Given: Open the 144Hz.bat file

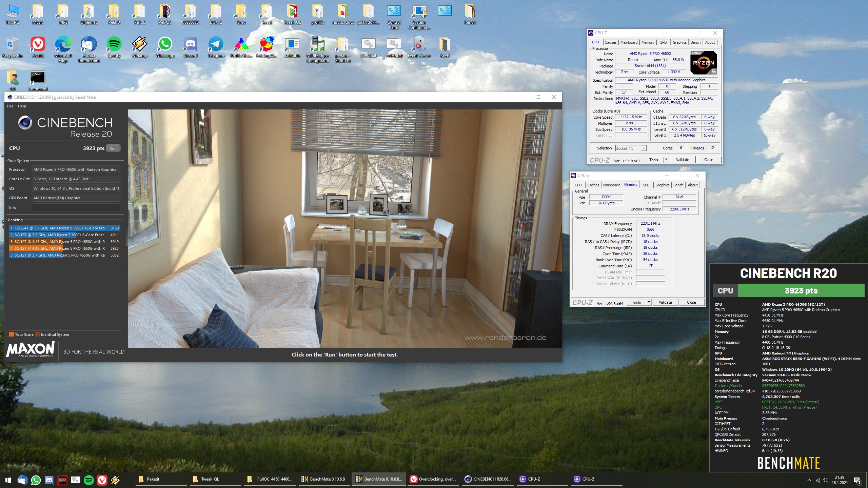Looking at the screenshot, I should click(394, 47).
